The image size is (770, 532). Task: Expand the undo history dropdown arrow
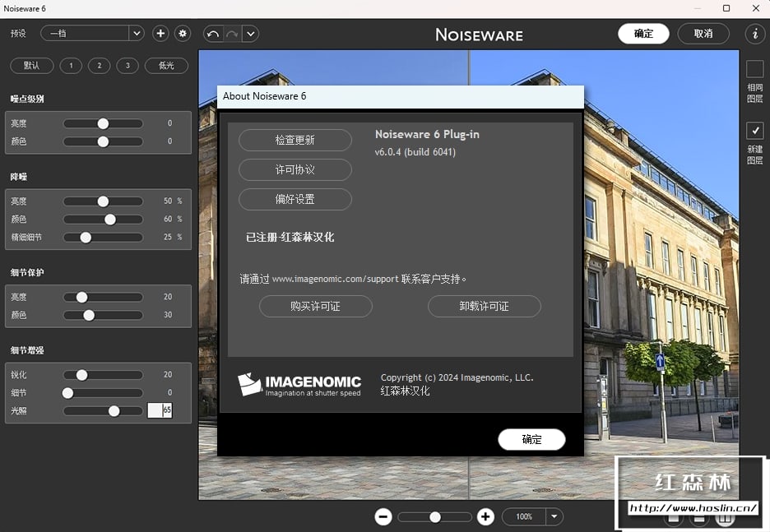click(x=251, y=34)
